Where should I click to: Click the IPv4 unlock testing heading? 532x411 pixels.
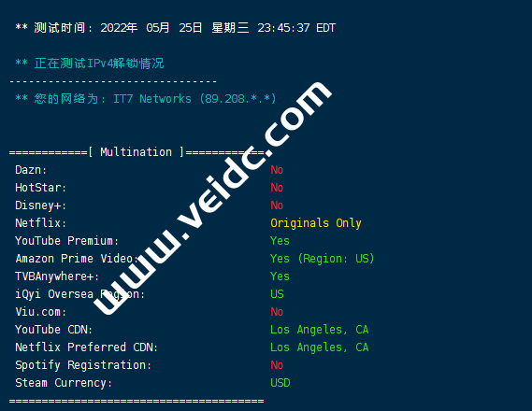pos(90,64)
